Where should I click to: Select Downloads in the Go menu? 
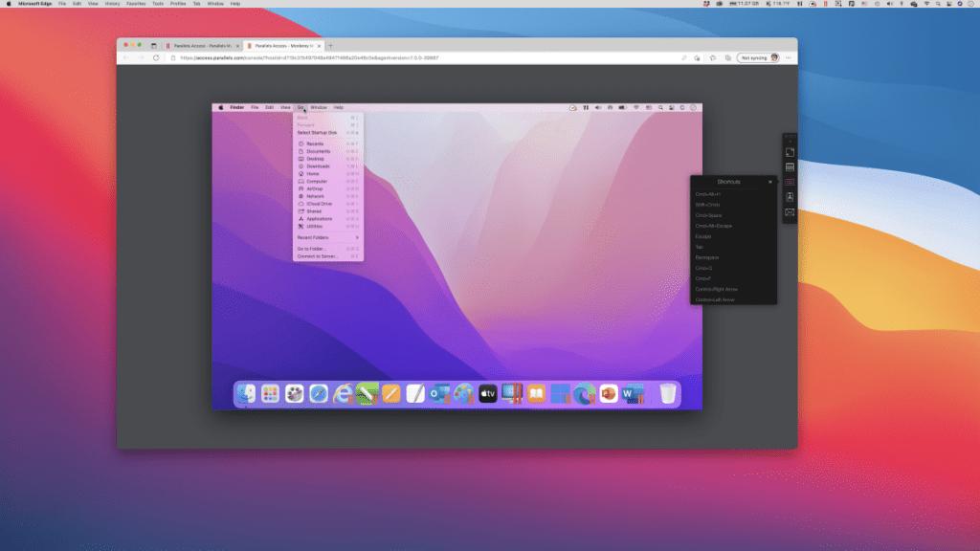318,166
